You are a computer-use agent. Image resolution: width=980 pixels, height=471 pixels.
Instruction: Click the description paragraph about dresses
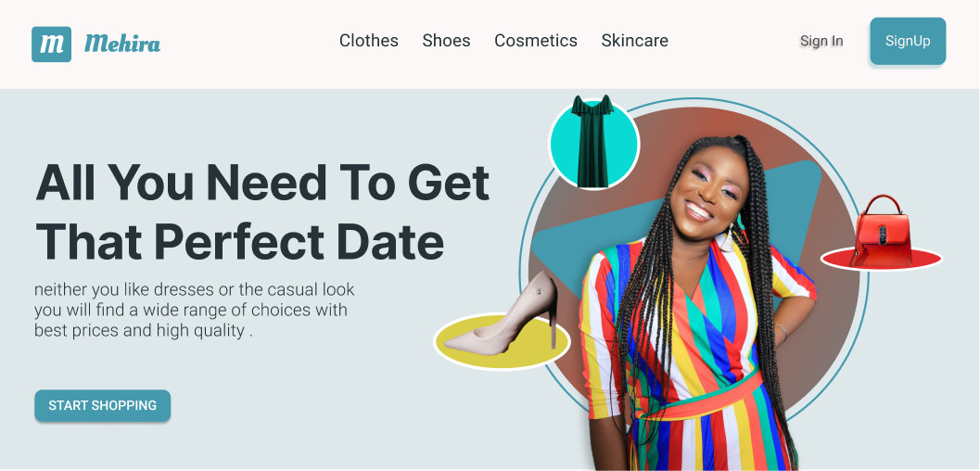195,311
